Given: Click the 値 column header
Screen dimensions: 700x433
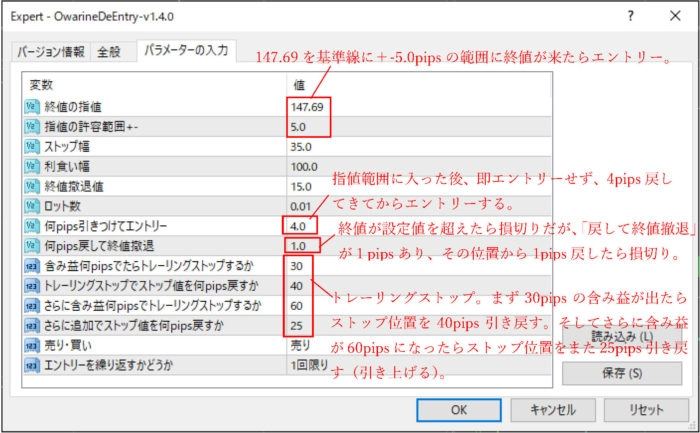Looking at the screenshot, I should click(419, 84).
